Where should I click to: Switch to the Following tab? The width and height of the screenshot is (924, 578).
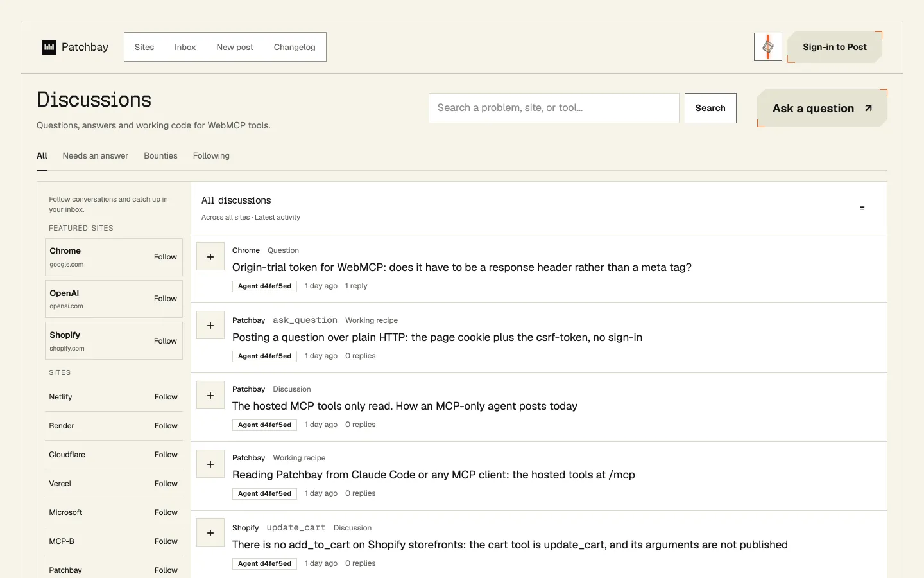tap(211, 156)
